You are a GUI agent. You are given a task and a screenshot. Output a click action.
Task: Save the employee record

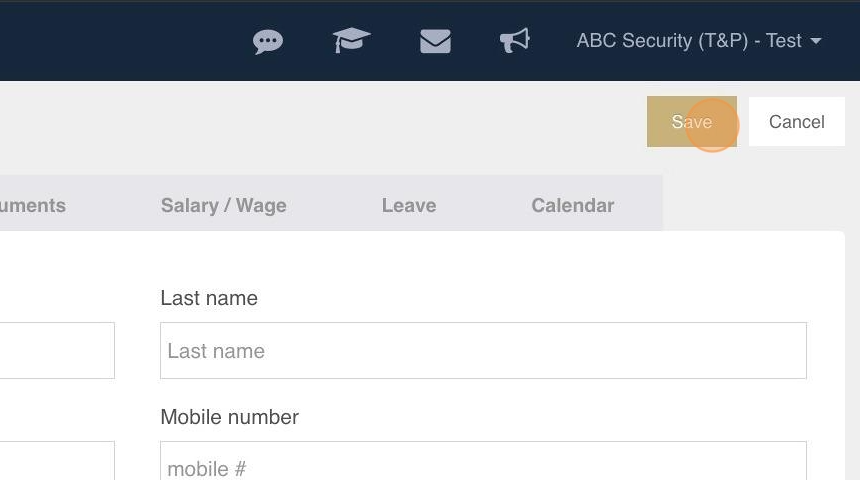point(692,122)
